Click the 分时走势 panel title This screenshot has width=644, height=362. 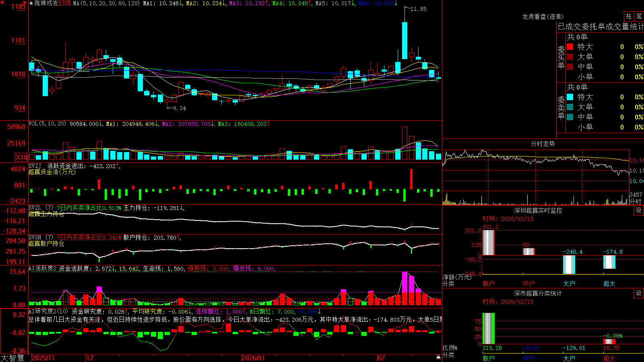[543, 144]
